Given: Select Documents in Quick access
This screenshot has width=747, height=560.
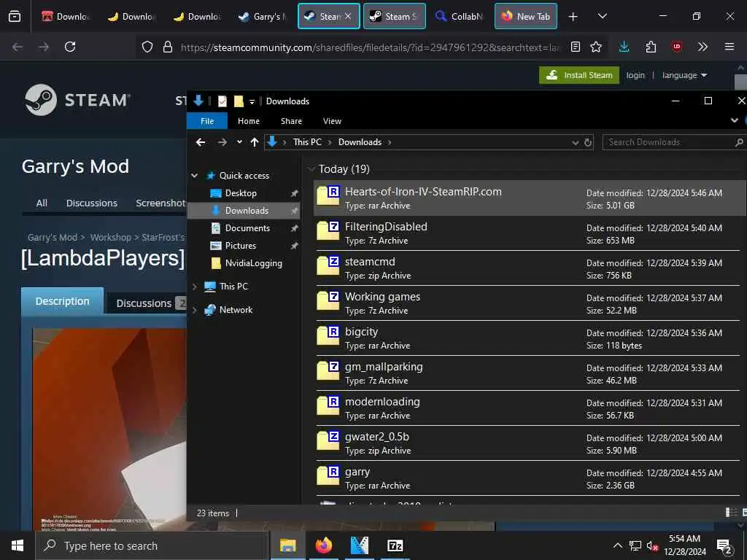Looking at the screenshot, I should tap(247, 228).
